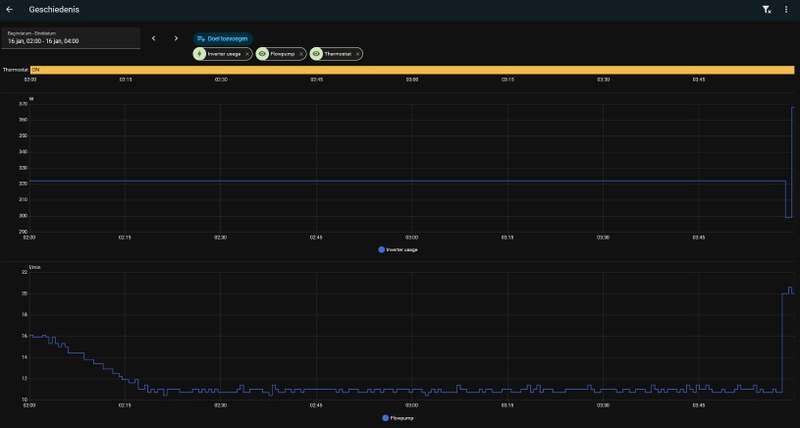Click the Thermostat chip label
The height and width of the screenshot is (428, 800).
pos(337,54)
